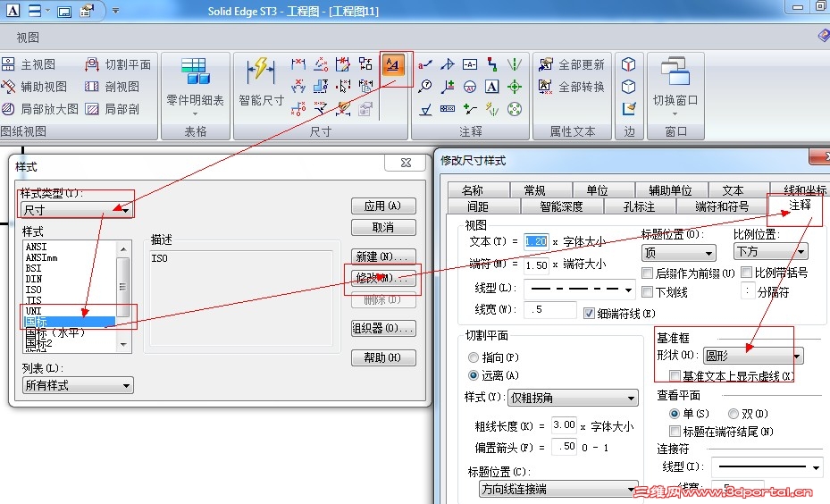Switch to the 智能深度 tab
830x504 pixels.
(x=561, y=206)
